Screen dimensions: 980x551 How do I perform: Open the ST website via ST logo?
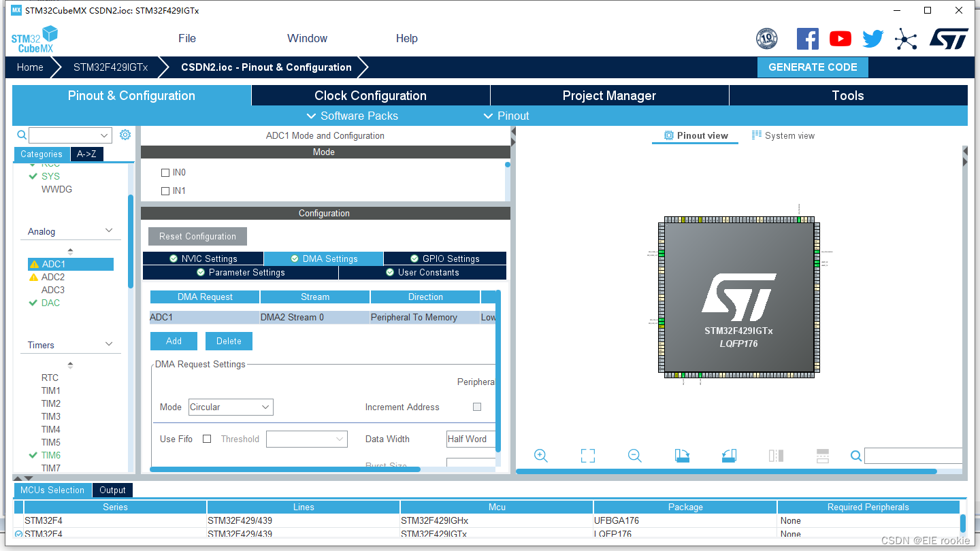(x=949, y=38)
